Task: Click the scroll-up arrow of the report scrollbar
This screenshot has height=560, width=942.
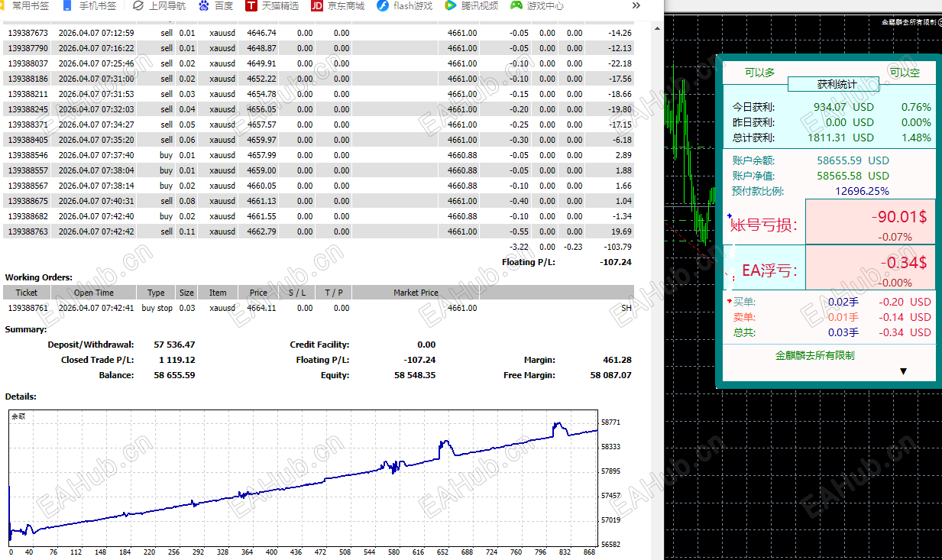Action: pyautogui.click(x=657, y=27)
